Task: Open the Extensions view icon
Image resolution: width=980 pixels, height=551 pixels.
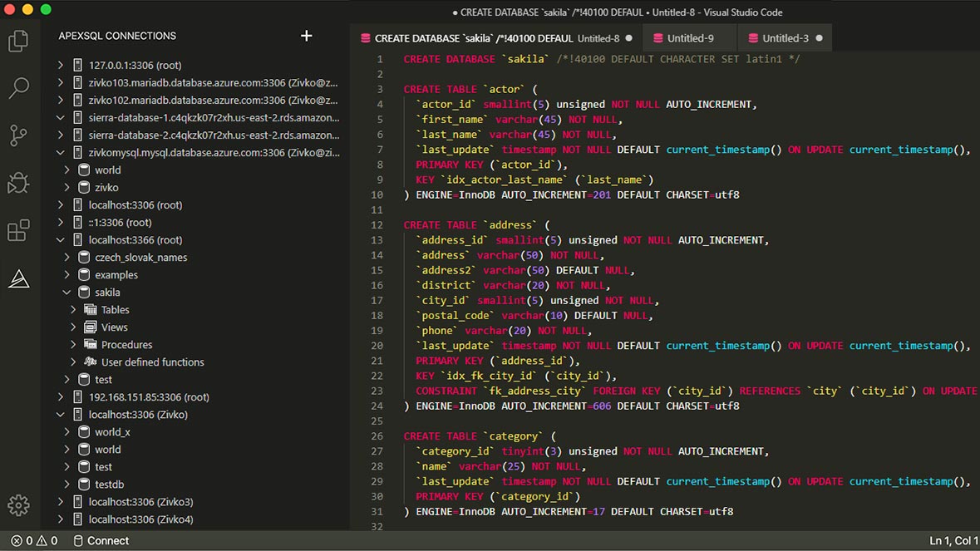Action: [18, 230]
